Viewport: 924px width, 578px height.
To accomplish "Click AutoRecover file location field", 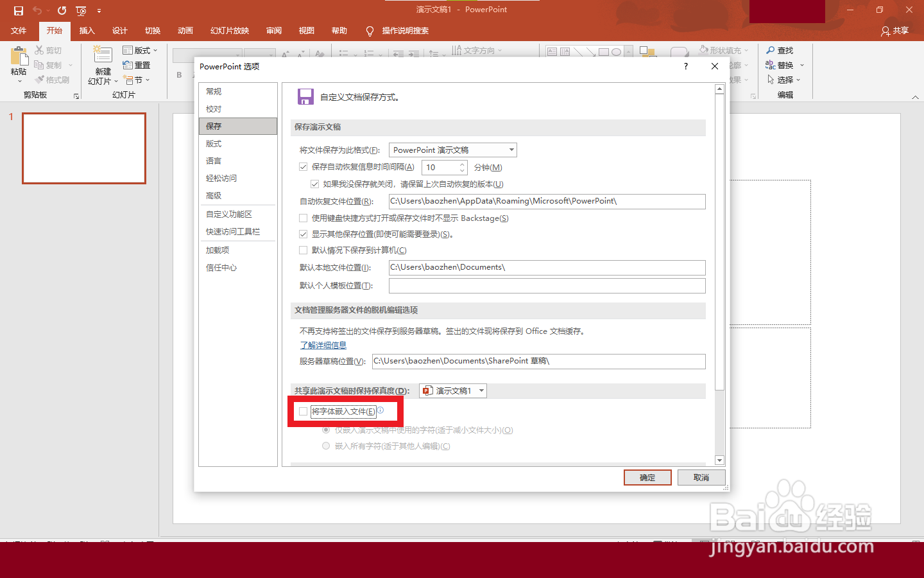I will (547, 202).
